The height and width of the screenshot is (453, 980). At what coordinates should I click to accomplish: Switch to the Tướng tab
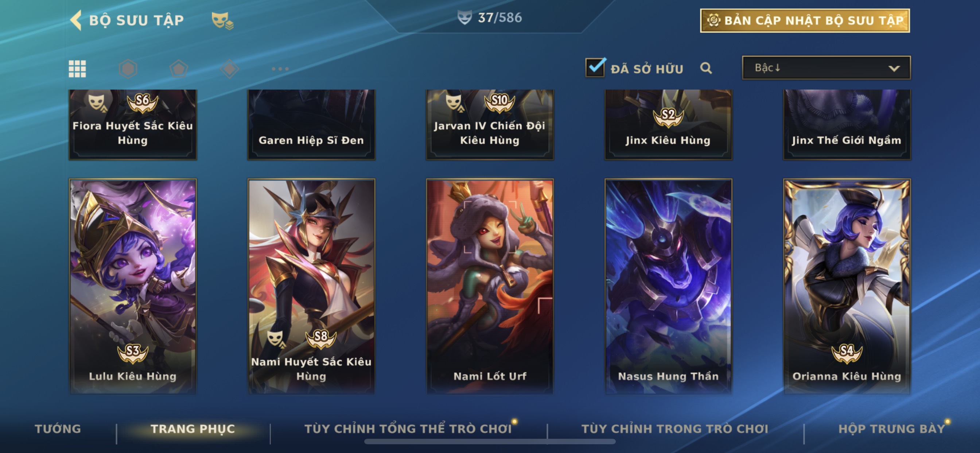(58, 429)
